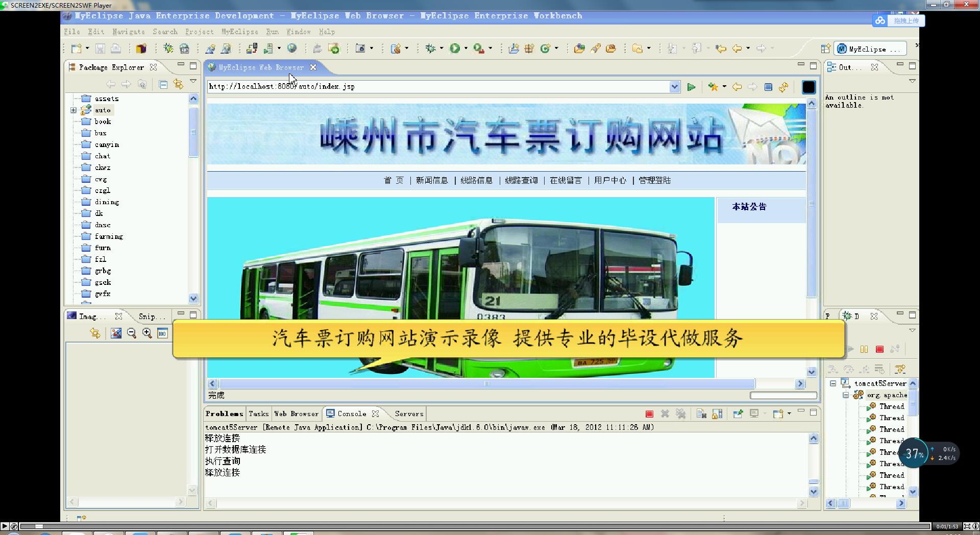980x535 pixels.
Task: Select the canyin folder in Package Explorer
Action: click(100, 144)
